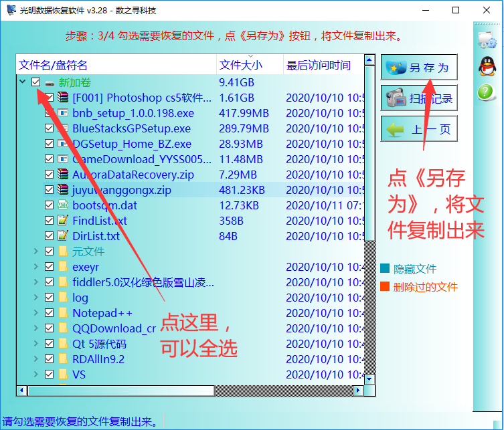
Task: Click the notepad icon of FindList.txt
Action: (x=63, y=220)
